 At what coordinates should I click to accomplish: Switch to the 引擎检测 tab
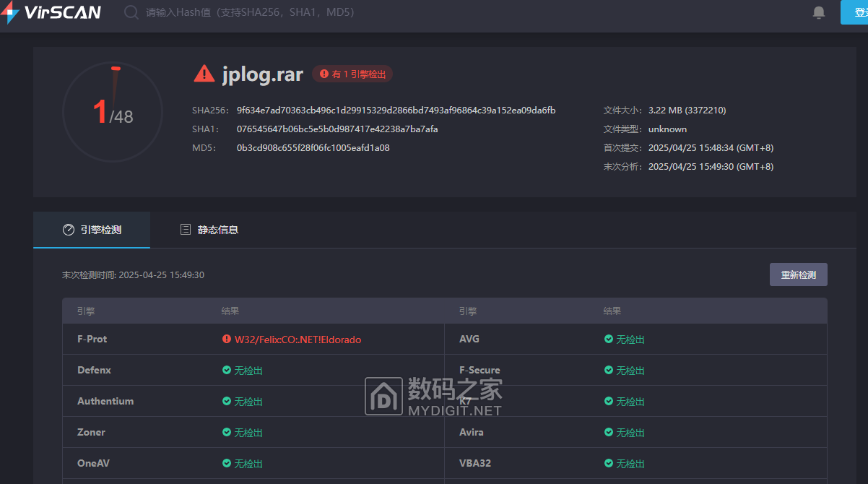point(92,230)
